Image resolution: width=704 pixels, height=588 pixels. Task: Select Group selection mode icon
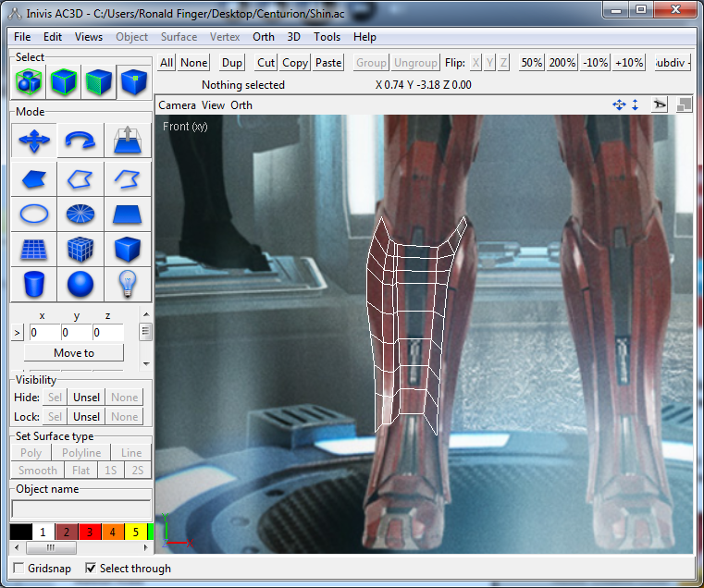[x=29, y=82]
